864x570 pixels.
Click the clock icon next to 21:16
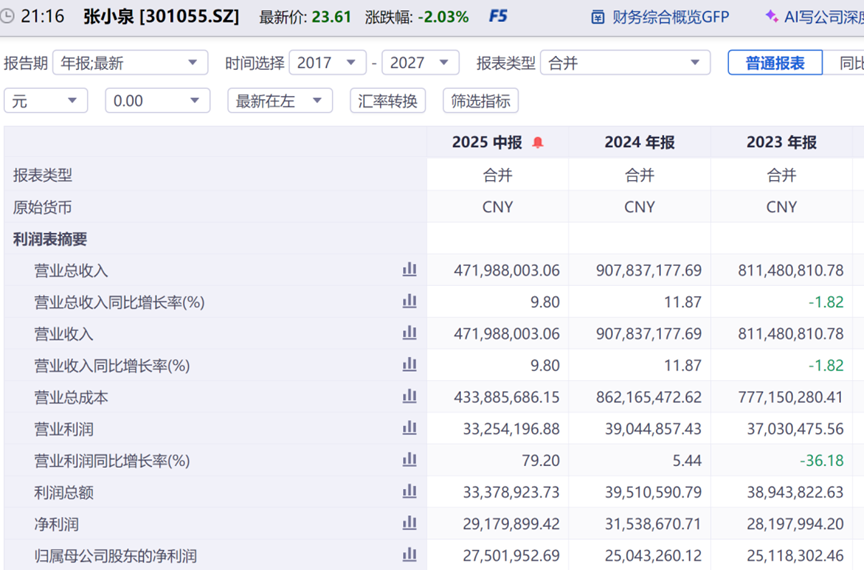tap(9, 17)
